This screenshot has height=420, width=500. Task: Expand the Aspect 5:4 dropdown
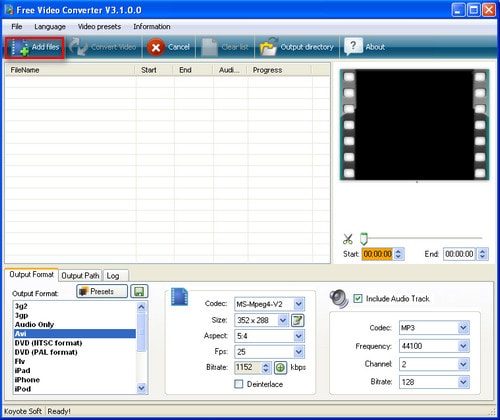click(299, 336)
